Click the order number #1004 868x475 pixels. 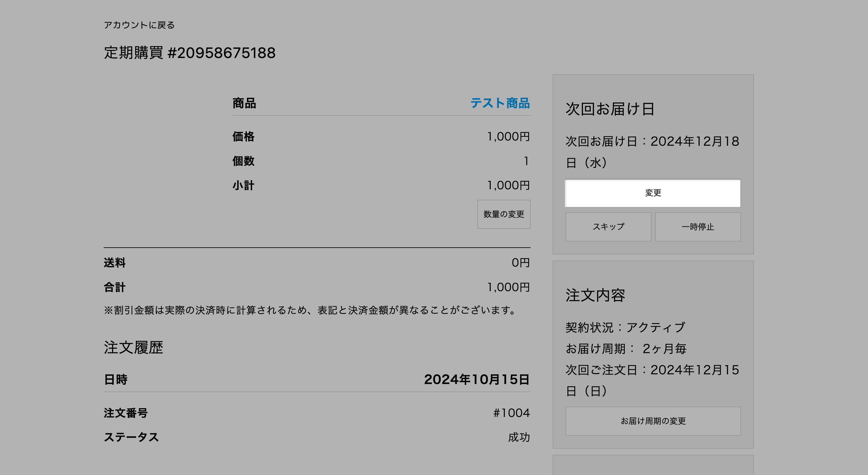[x=511, y=413]
